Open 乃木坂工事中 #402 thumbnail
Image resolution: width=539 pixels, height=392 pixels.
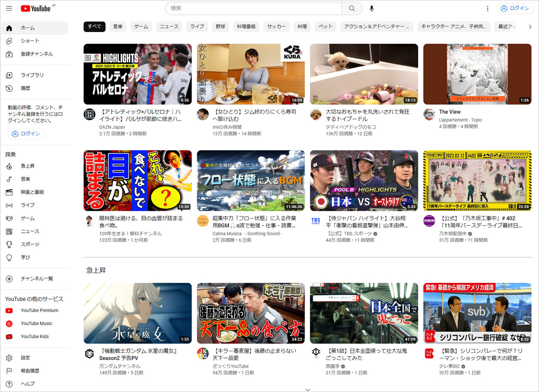click(x=477, y=181)
